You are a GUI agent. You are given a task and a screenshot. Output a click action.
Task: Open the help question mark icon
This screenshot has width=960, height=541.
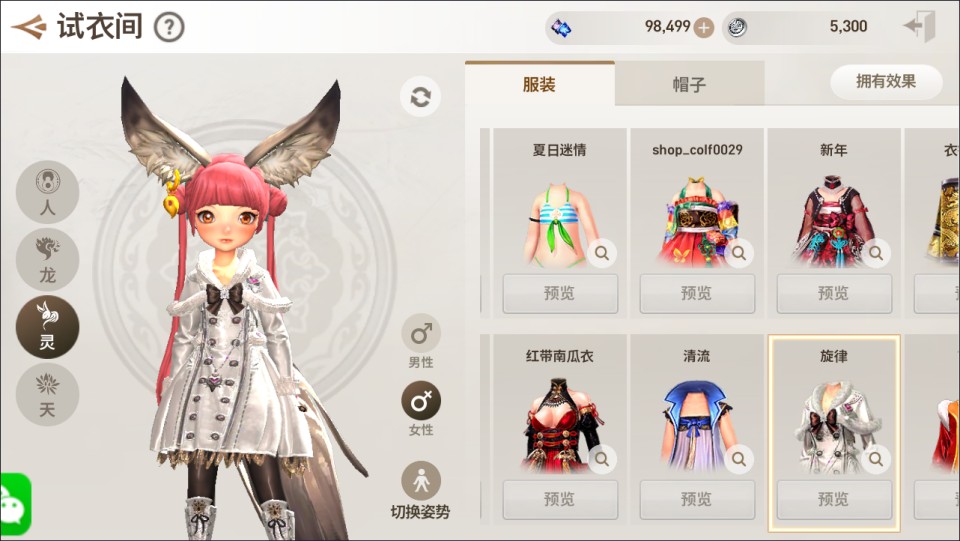(169, 28)
